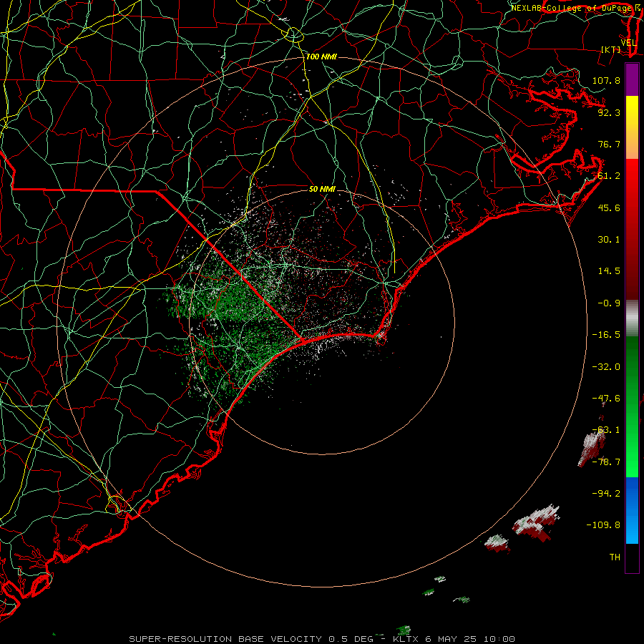Click the gray near-zero segment of color bar
Screen dimensions: 644x644
pos(632,318)
